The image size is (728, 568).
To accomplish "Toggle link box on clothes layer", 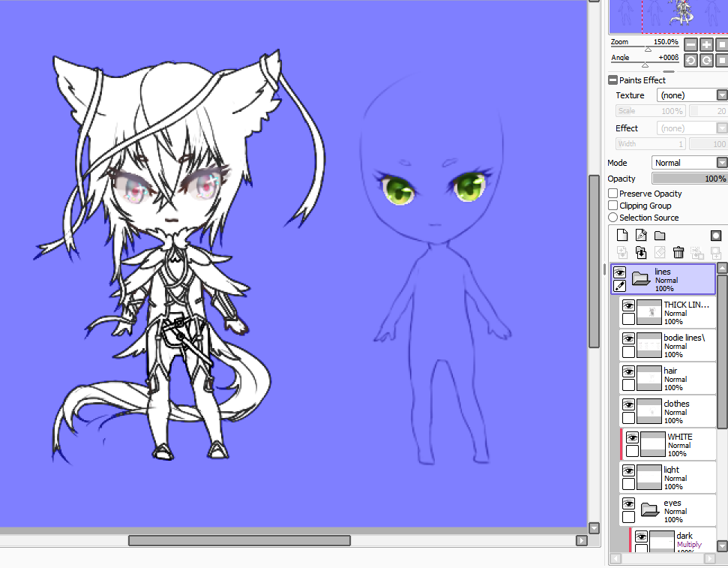I will coord(628,418).
